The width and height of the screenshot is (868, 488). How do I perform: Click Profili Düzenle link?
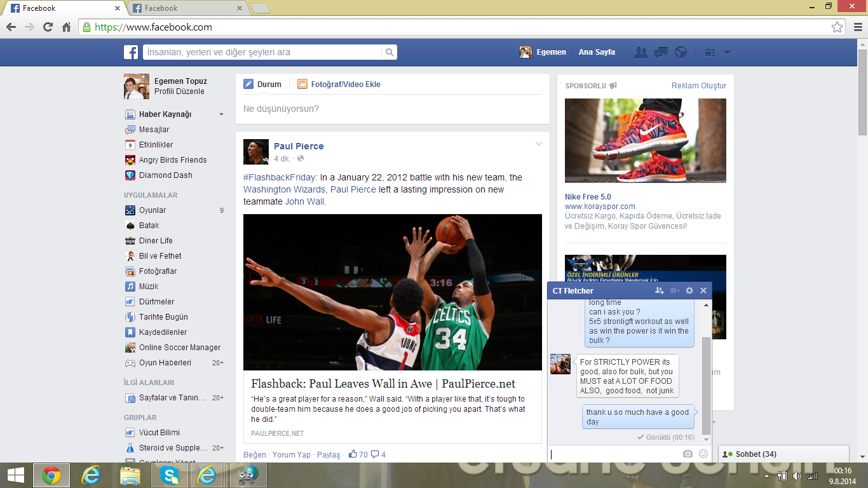pyautogui.click(x=179, y=91)
